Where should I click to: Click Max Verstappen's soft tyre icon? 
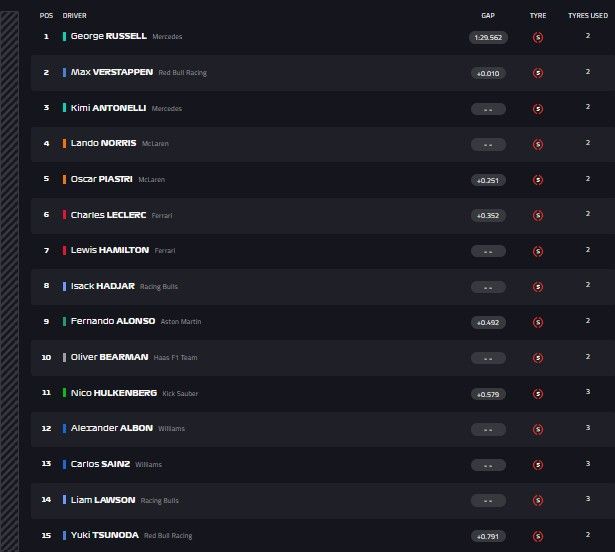tap(538, 73)
